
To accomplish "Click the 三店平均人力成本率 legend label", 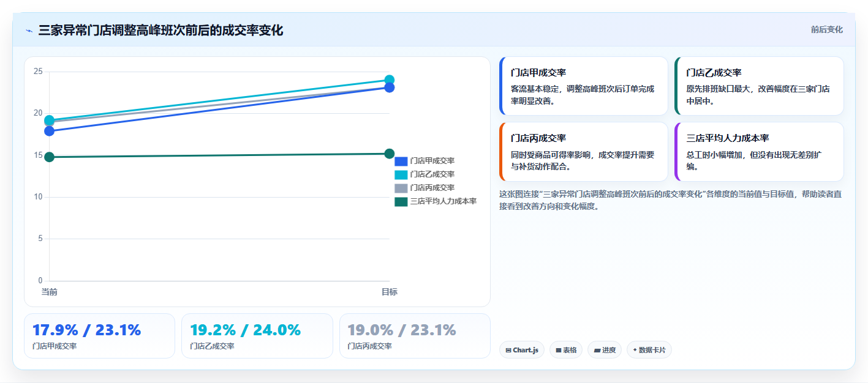I will click(x=443, y=201).
